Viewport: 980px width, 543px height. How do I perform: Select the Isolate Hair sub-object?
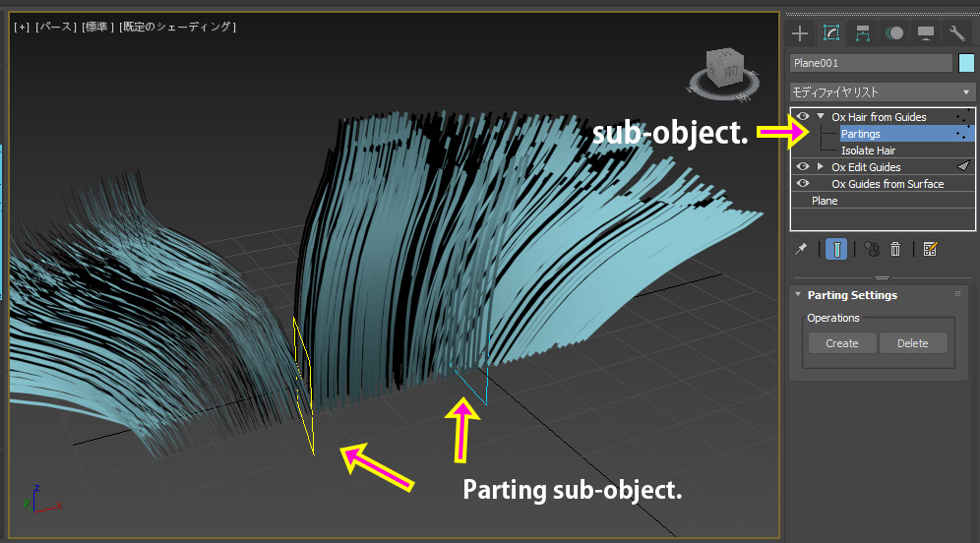868,151
